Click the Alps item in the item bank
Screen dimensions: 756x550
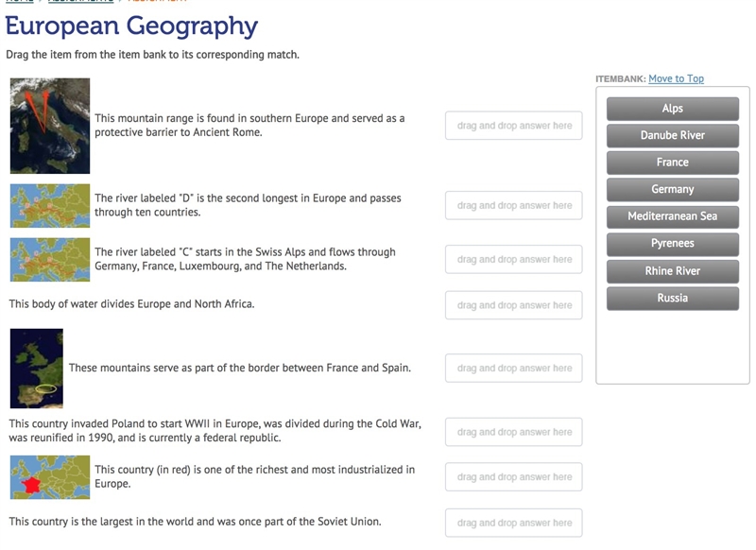click(x=673, y=109)
